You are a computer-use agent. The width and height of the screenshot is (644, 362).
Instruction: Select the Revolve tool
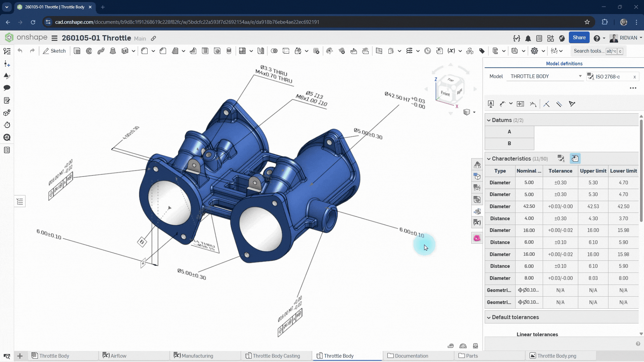tap(89, 51)
